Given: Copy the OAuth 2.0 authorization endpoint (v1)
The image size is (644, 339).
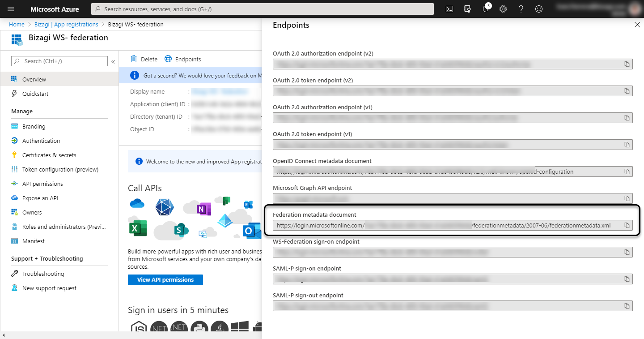Looking at the screenshot, I should click(627, 118).
